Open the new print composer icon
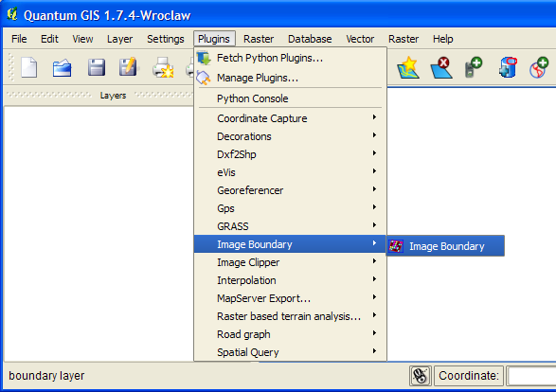556x392 pixels. click(x=163, y=67)
